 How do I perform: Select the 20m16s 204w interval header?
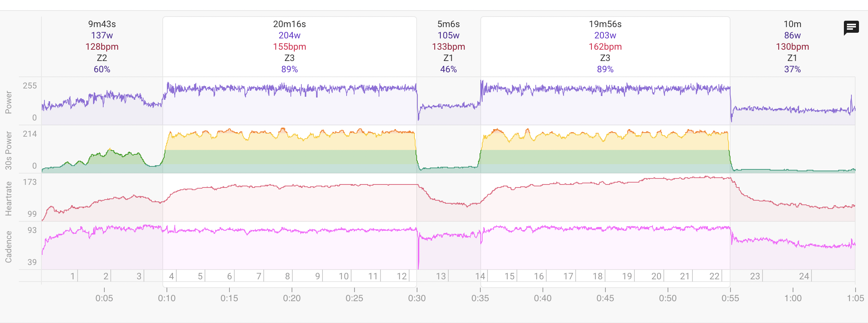[x=289, y=46]
